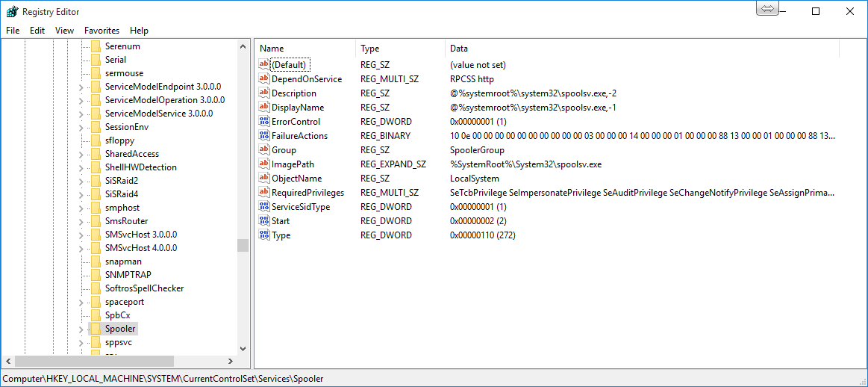Click the RPCSS http data value
This screenshot has height=387, width=868.
(472, 79)
